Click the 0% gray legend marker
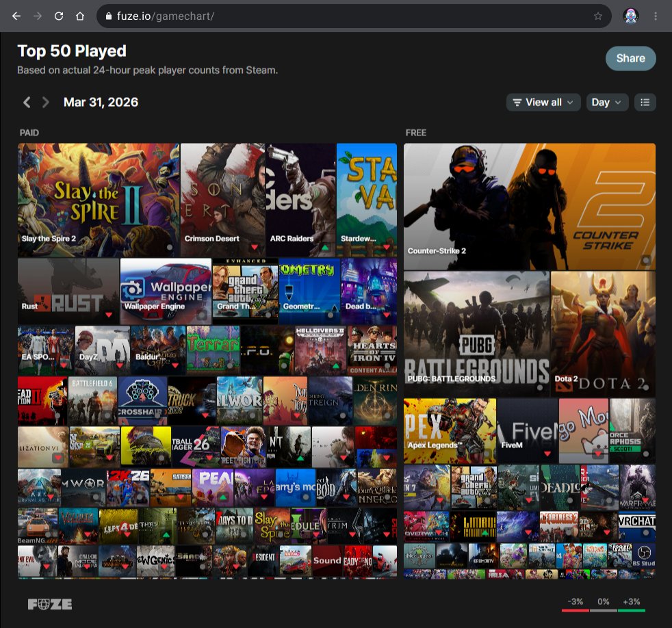The height and width of the screenshot is (628, 672). point(604,610)
